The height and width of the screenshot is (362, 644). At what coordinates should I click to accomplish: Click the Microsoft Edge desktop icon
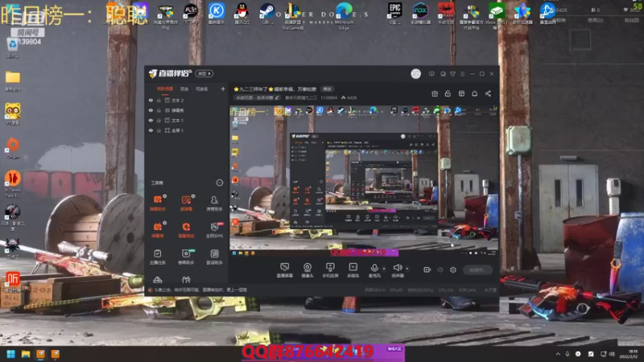pos(344,15)
